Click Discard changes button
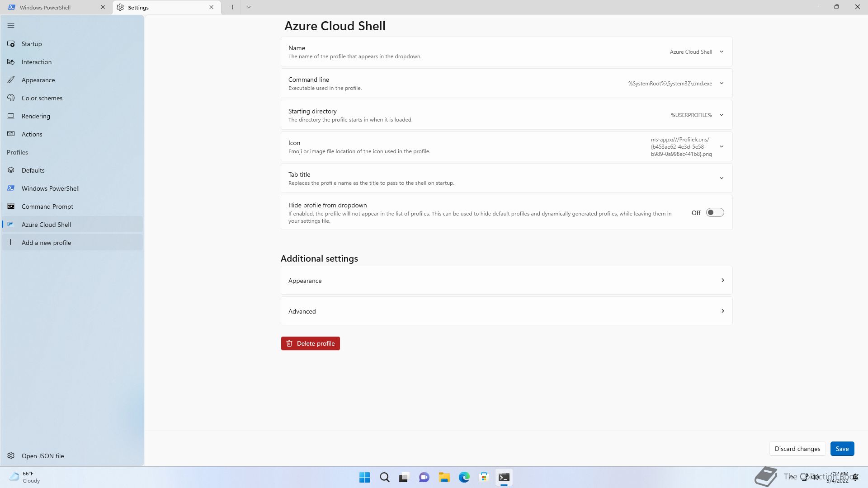 pos(797,449)
